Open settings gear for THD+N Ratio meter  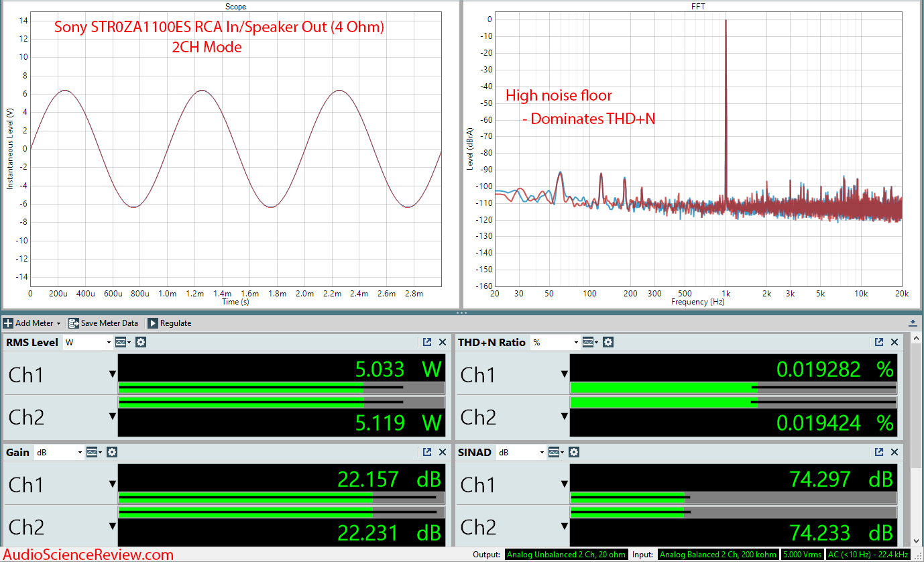tap(608, 342)
